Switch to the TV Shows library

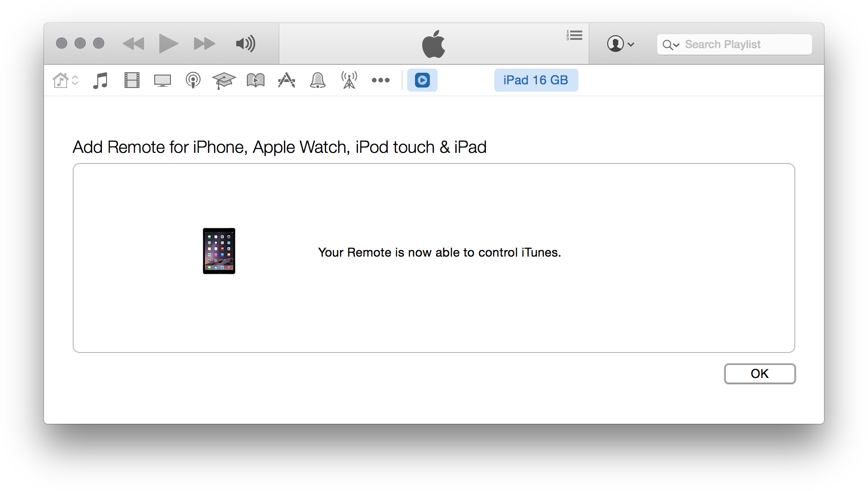pyautogui.click(x=163, y=81)
